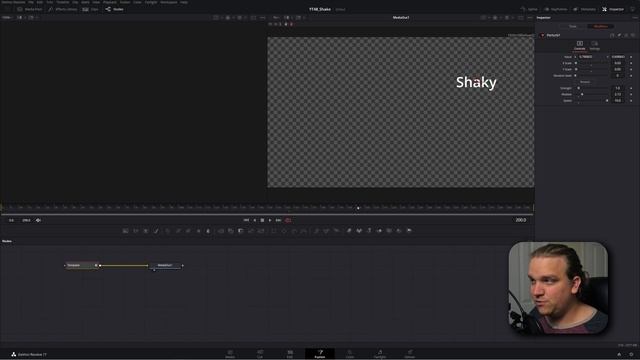Toggle loop playback button
640x360 pixels.
(x=288, y=220)
